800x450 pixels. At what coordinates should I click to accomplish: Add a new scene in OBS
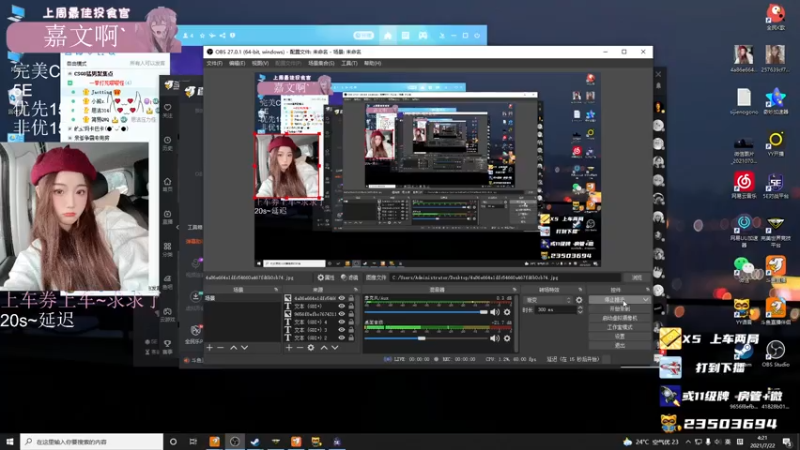pos(210,347)
